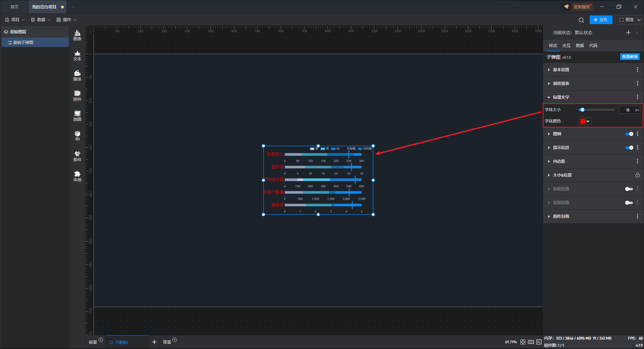
Task: Add a new state with plus icon
Action: (628, 33)
